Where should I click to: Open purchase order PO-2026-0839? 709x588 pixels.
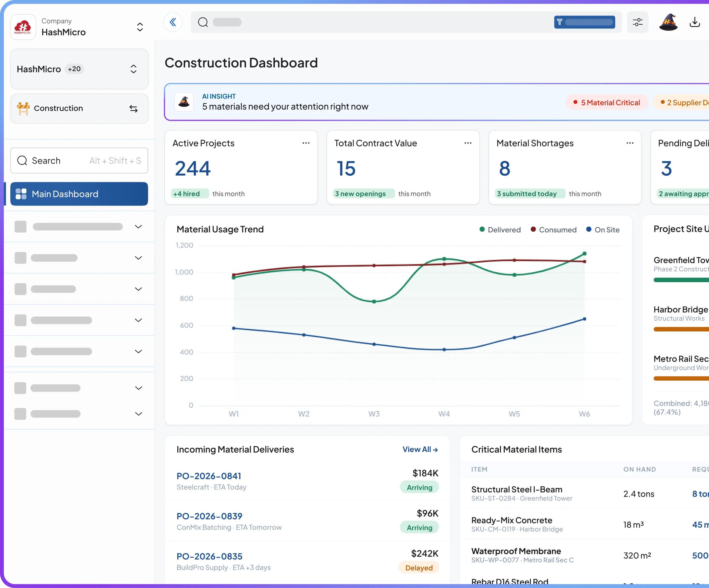[209, 517]
